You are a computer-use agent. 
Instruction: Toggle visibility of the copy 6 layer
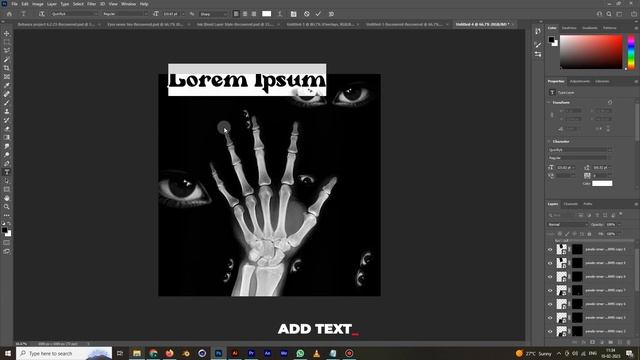click(550, 304)
